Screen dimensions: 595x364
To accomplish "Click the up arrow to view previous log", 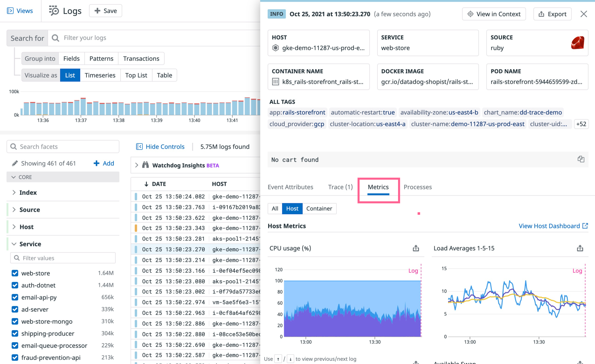I will tap(279, 359).
